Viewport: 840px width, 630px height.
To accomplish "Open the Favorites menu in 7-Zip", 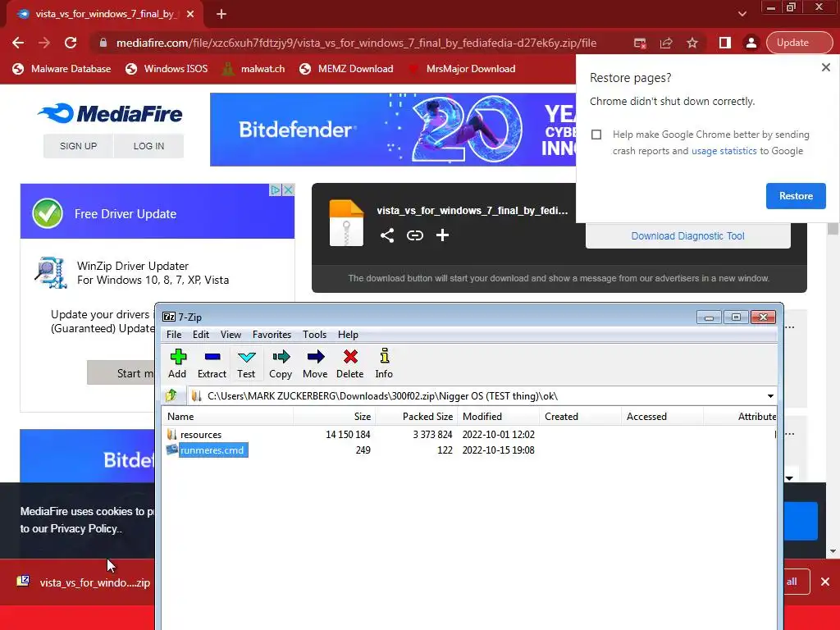I will tap(272, 335).
